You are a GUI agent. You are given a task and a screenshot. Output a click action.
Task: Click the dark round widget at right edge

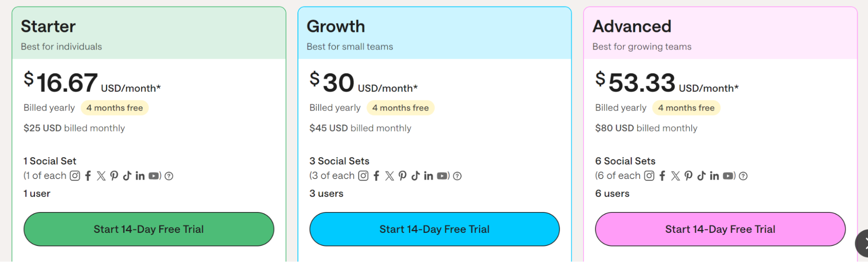[x=862, y=243]
